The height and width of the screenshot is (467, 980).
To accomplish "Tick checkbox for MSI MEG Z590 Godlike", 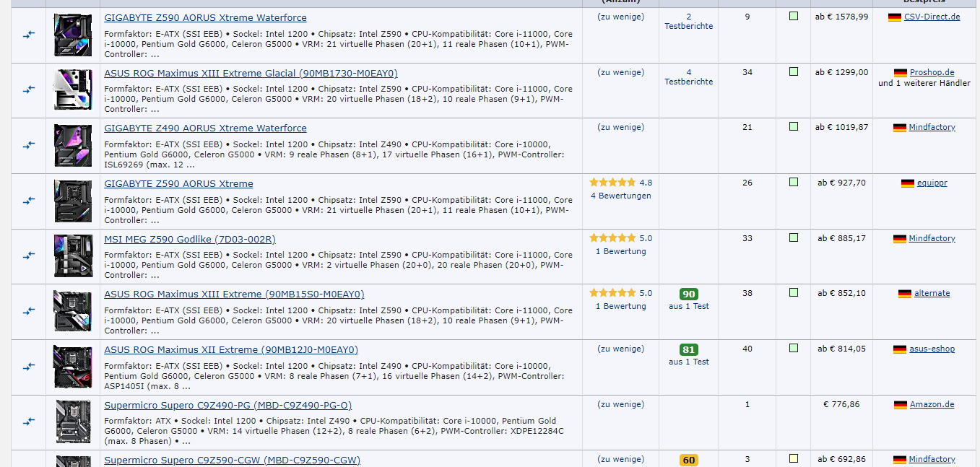I will pyautogui.click(x=794, y=237).
